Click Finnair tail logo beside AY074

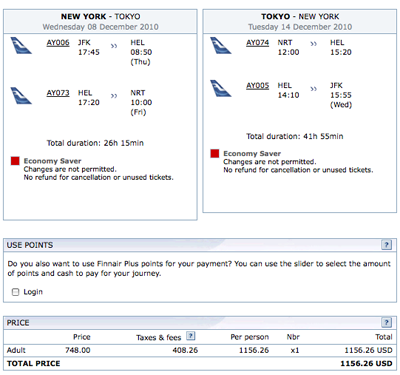point(221,45)
